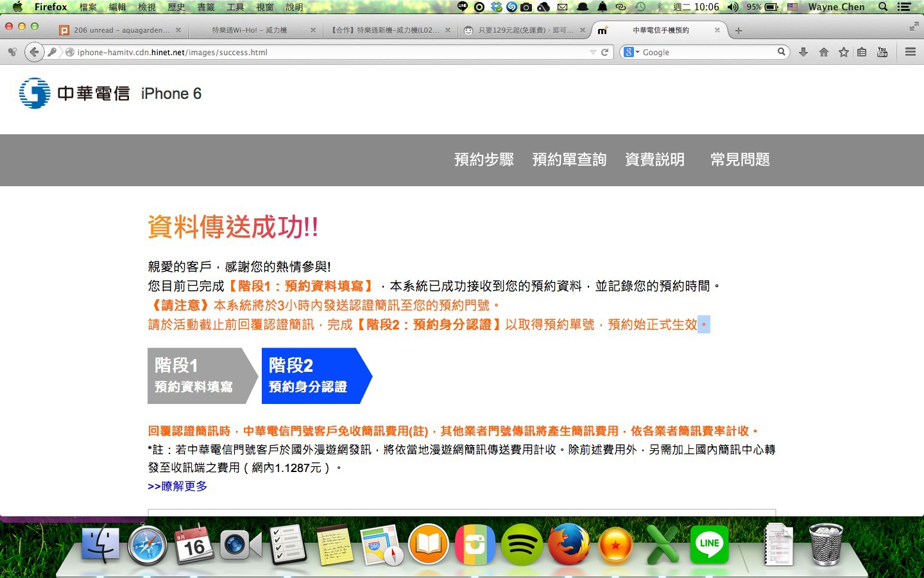This screenshot has height=578, width=924.
Task: Open the document stack in the dock
Action: [x=779, y=545]
